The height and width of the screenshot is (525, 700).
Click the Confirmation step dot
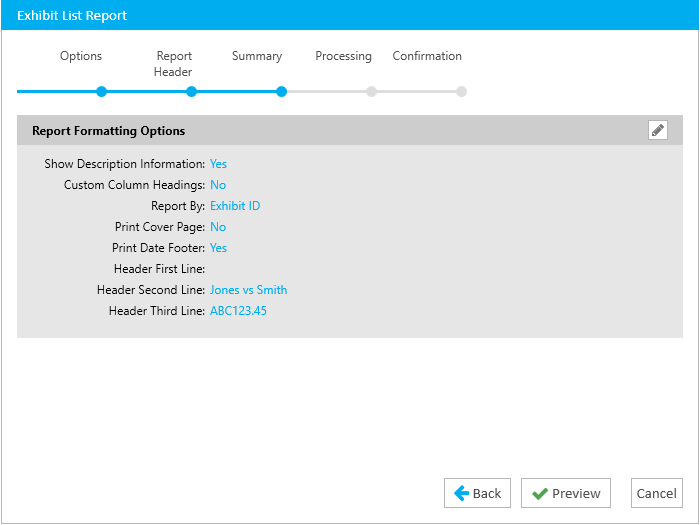coord(461,92)
